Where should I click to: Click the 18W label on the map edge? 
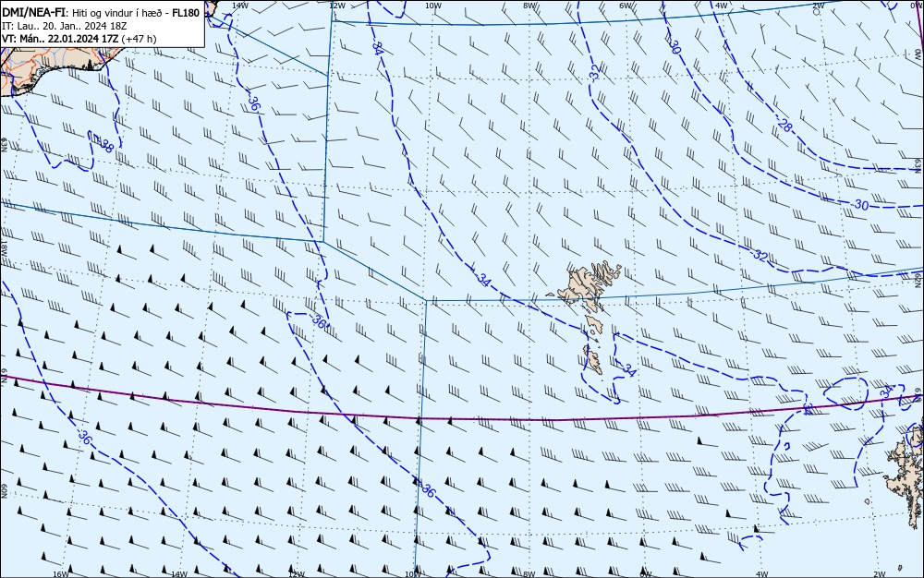coord(4,247)
